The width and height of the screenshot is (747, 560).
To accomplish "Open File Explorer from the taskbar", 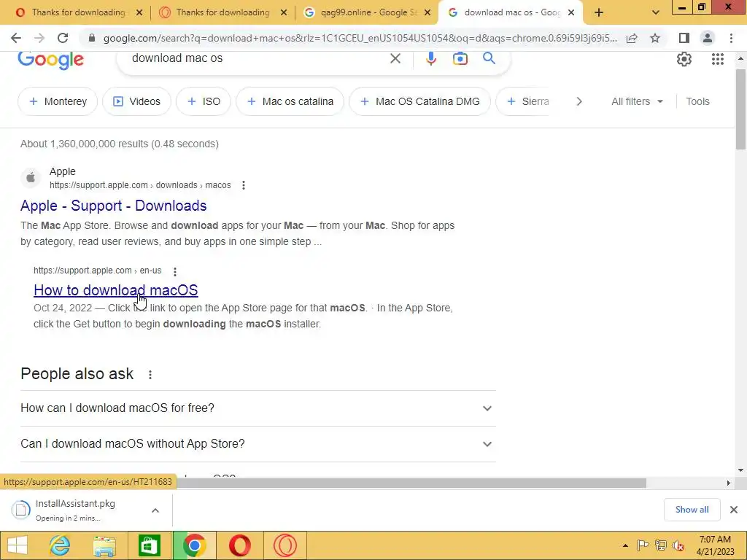I will 104,545.
